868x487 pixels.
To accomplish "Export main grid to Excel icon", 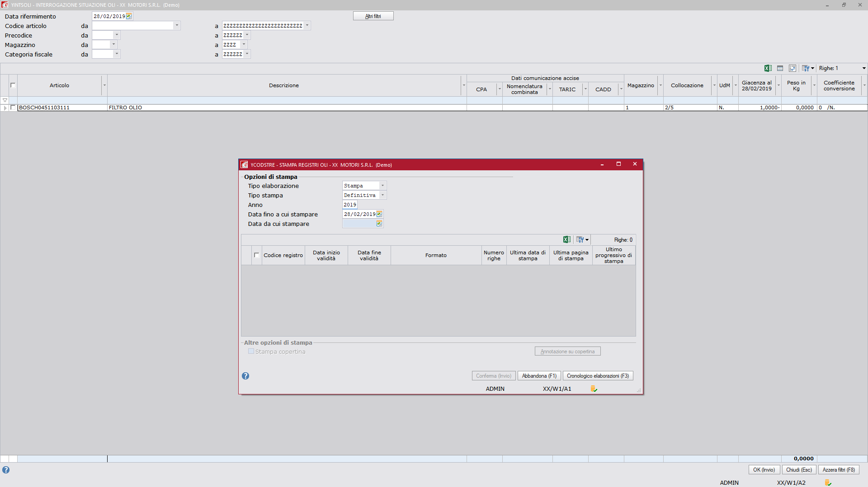I will pyautogui.click(x=768, y=68).
